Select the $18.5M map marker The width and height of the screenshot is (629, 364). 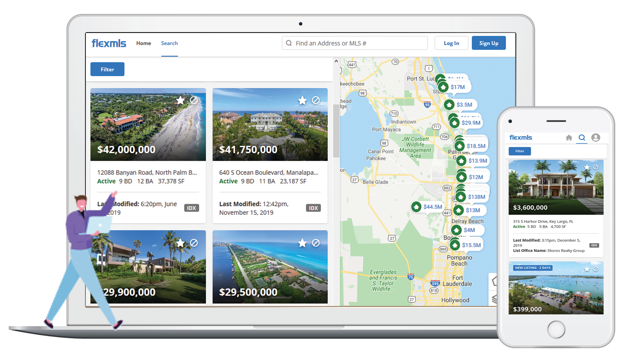(471, 146)
